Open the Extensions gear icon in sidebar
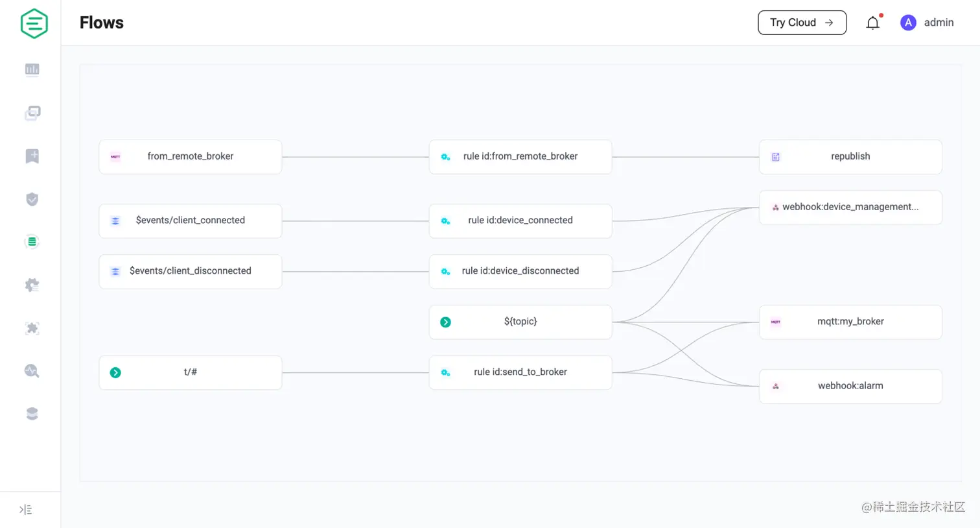Screen dimensions: 980x528 (x=32, y=285)
